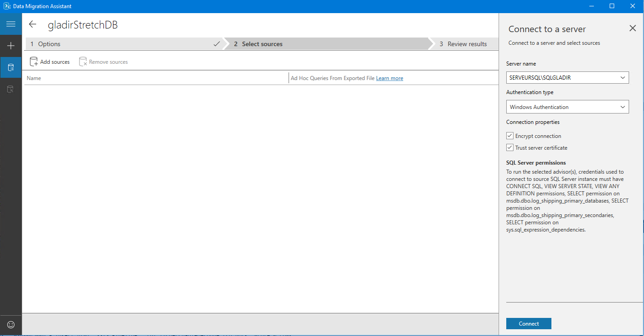The width and height of the screenshot is (644, 336).
Task: Close the Connect to a server panel
Action: click(x=632, y=28)
